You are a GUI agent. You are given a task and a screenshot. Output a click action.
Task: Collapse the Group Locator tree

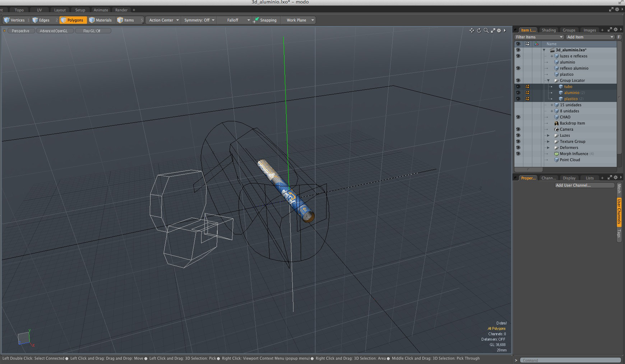pyautogui.click(x=548, y=80)
